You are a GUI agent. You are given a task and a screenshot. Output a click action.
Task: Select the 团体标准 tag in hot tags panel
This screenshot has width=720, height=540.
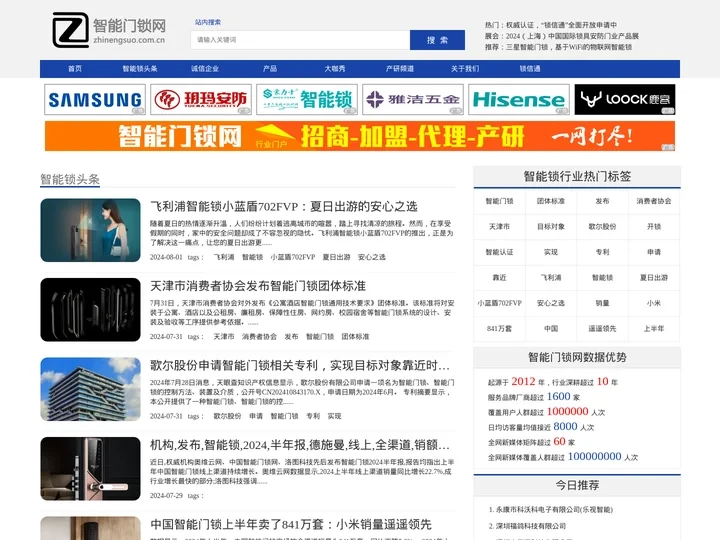pyautogui.click(x=551, y=201)
